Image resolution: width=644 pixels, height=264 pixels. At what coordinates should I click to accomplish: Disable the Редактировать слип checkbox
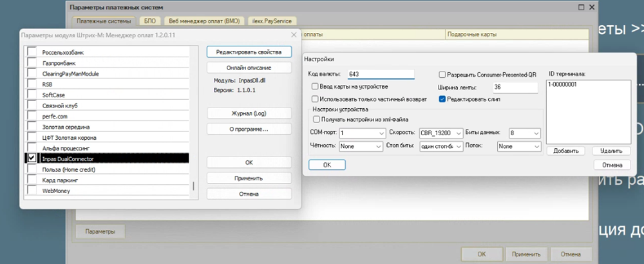442,99
